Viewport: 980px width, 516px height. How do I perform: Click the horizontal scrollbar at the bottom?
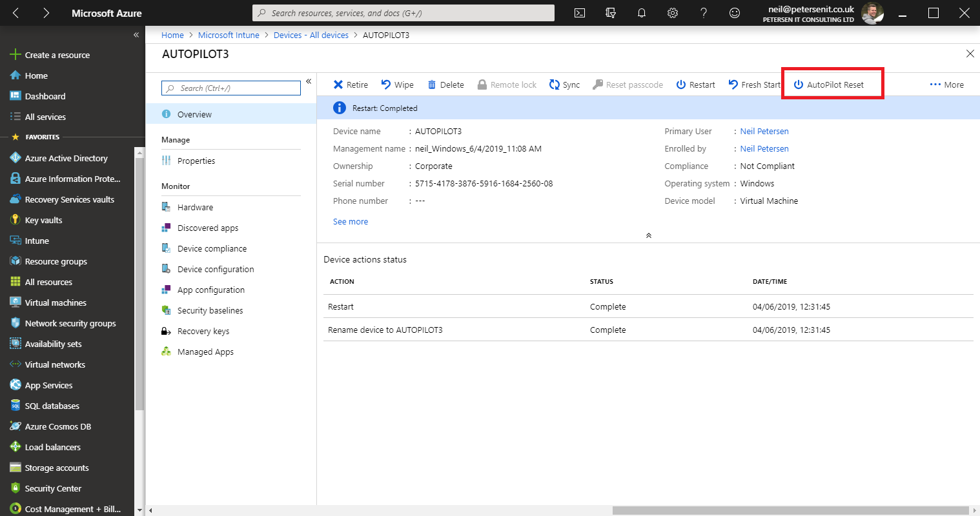click(x=791, y=510)
